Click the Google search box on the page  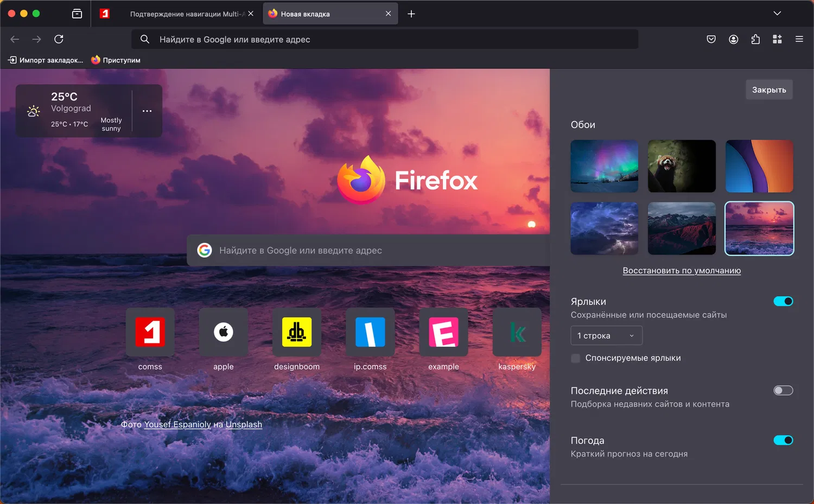pos(368,250)
